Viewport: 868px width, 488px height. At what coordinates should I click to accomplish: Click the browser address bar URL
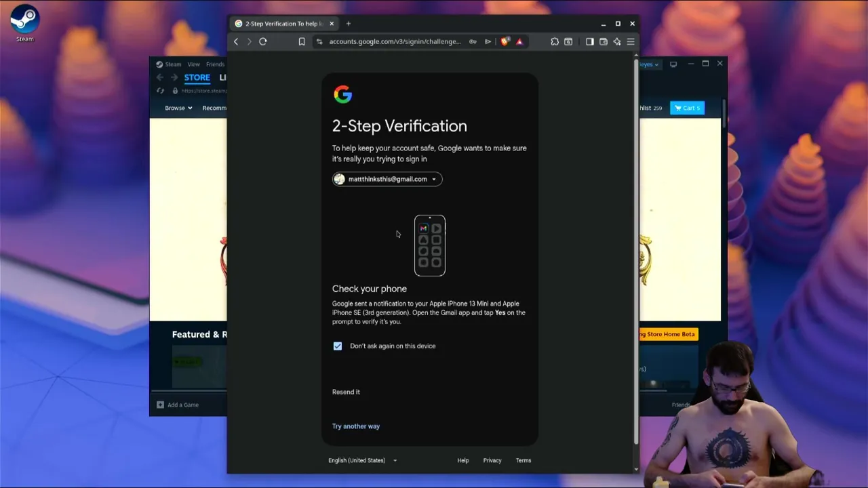(x=395, y=41)
